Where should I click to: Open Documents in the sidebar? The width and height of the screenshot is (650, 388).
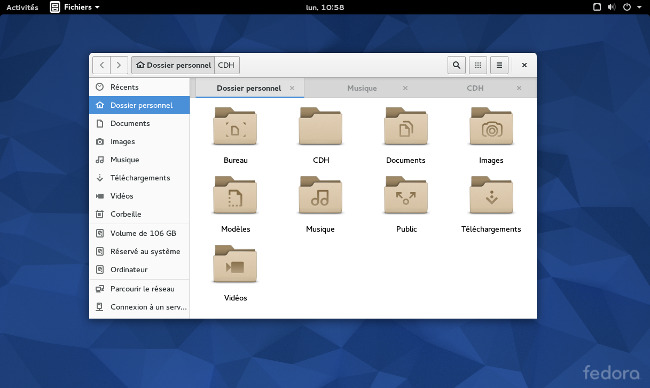(139, 124)
